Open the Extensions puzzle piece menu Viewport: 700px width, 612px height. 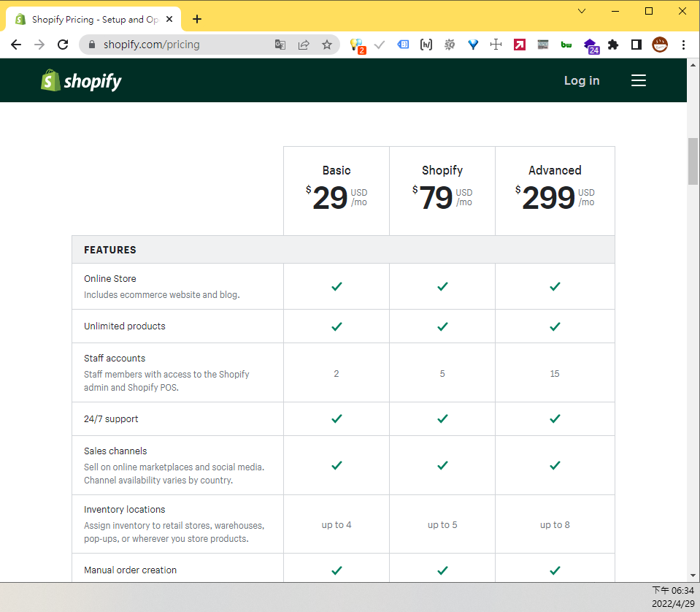(613, 45)
